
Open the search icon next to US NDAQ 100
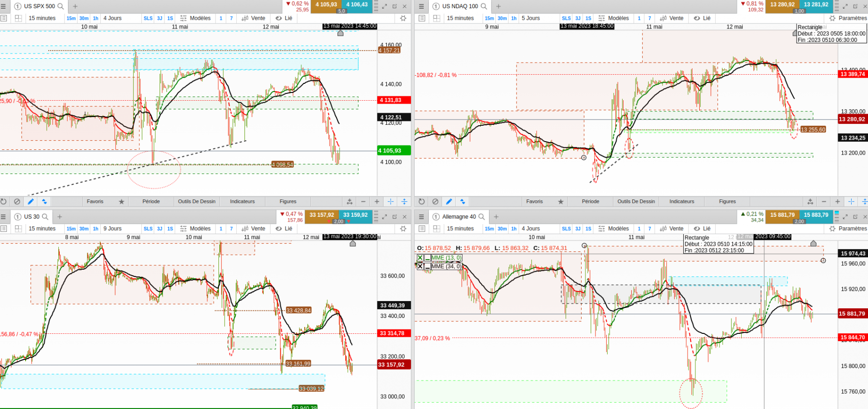point(484,6)
